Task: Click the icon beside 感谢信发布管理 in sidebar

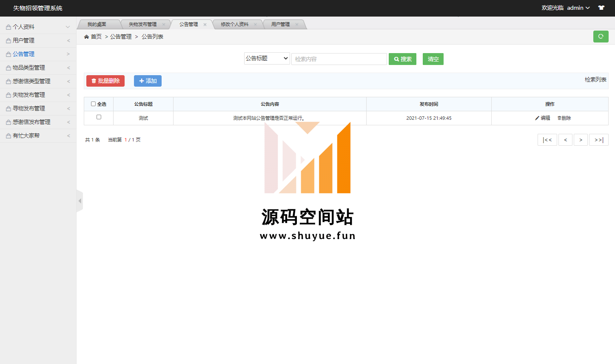Action: (9, 122)
